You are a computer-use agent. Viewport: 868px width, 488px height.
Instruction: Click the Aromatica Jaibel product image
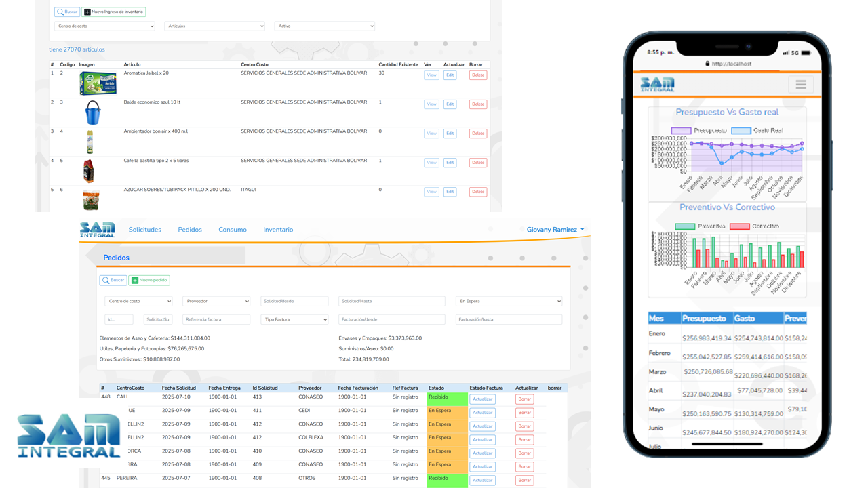coord(98,83)
